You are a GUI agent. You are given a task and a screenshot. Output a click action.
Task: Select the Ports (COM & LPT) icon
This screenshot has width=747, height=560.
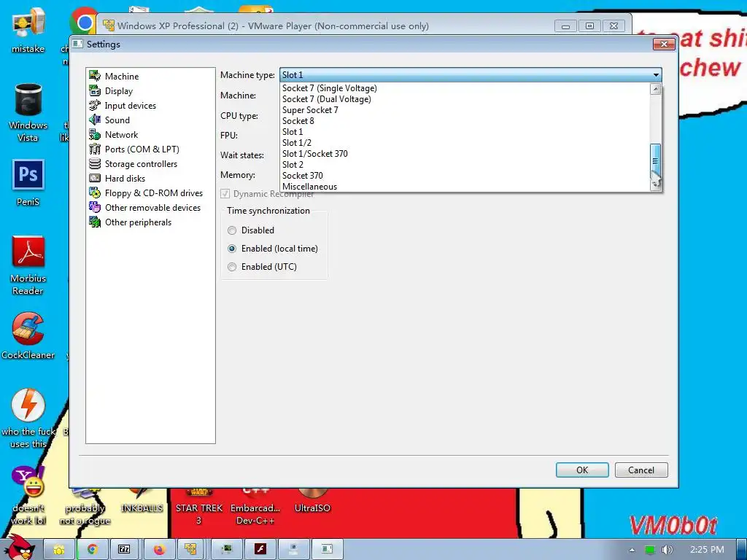pyautogui.click(x=95, y=149)
